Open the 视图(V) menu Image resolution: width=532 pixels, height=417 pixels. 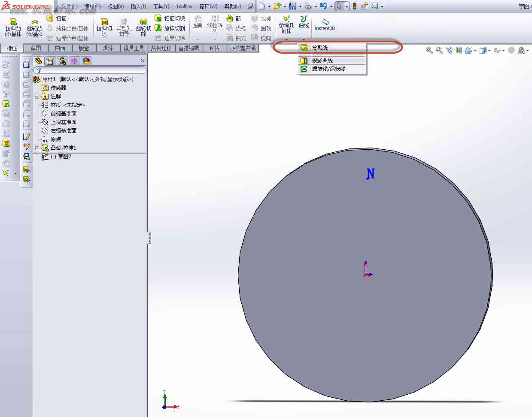[x=116, y=6]
